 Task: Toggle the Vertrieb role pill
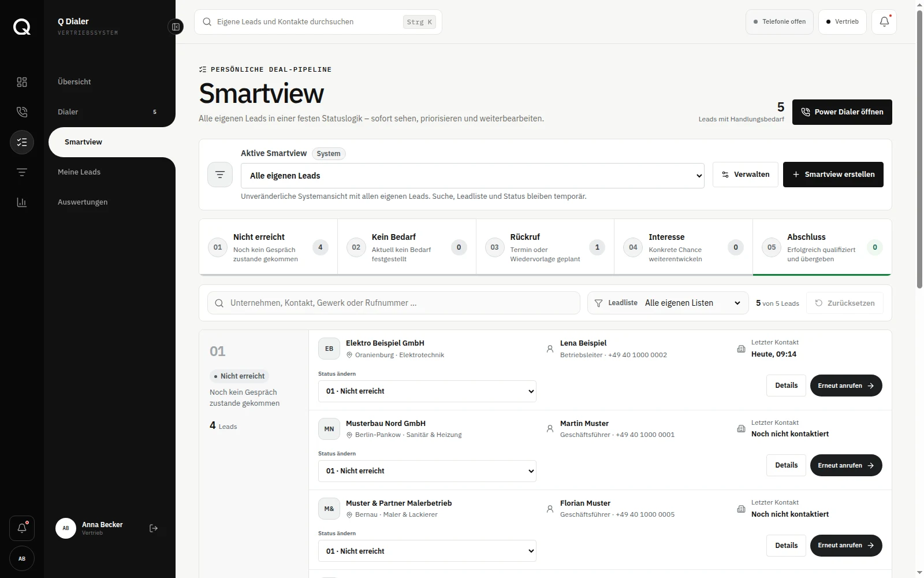click(843, 22)
